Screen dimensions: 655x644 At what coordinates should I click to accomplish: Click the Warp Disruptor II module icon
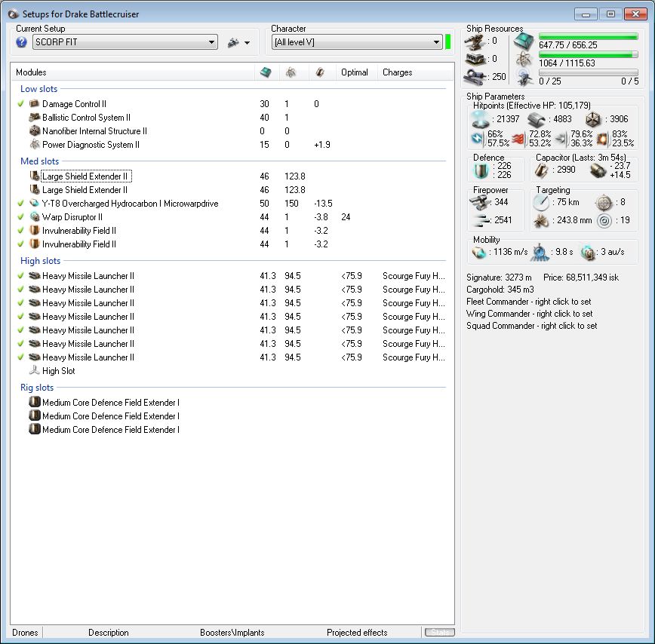tap(35, 217)
